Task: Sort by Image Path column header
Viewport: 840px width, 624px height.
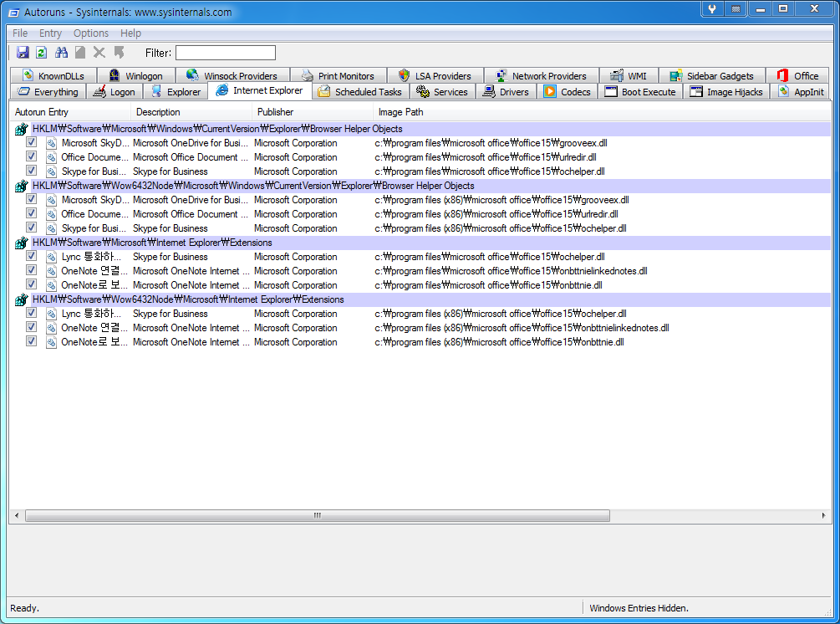Action: 602,112
